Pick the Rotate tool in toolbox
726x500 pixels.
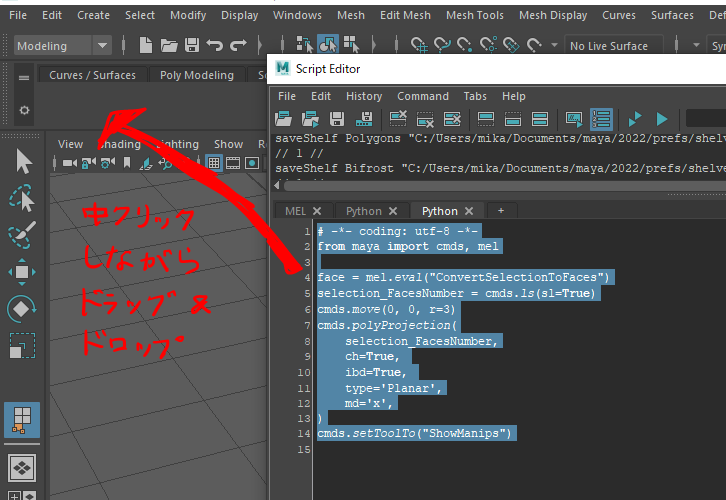[x=21, y=309]
